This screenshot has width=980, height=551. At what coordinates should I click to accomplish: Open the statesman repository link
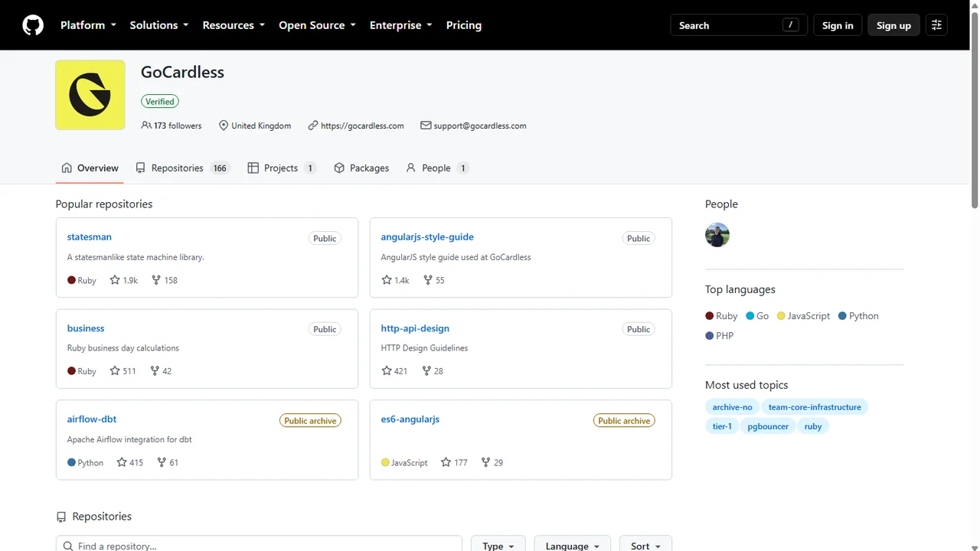[x=90, y=237]
